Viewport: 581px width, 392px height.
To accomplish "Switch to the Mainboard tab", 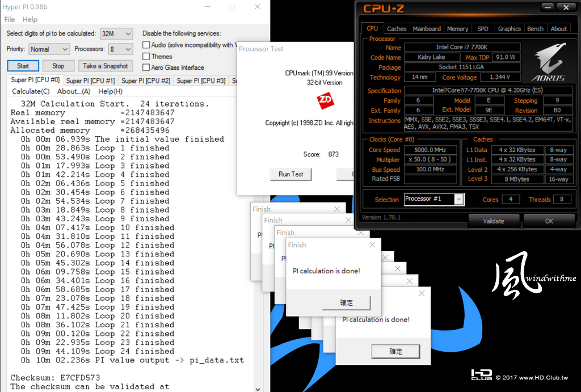I will 427,28.
